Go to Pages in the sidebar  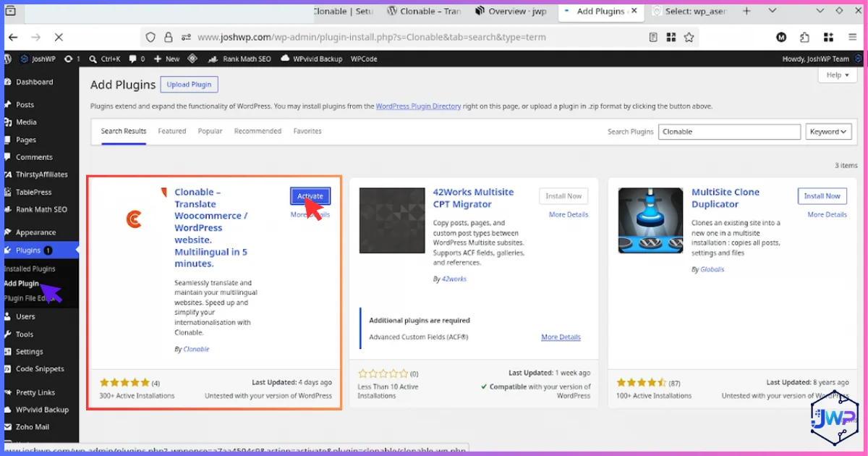coord(26,140)
